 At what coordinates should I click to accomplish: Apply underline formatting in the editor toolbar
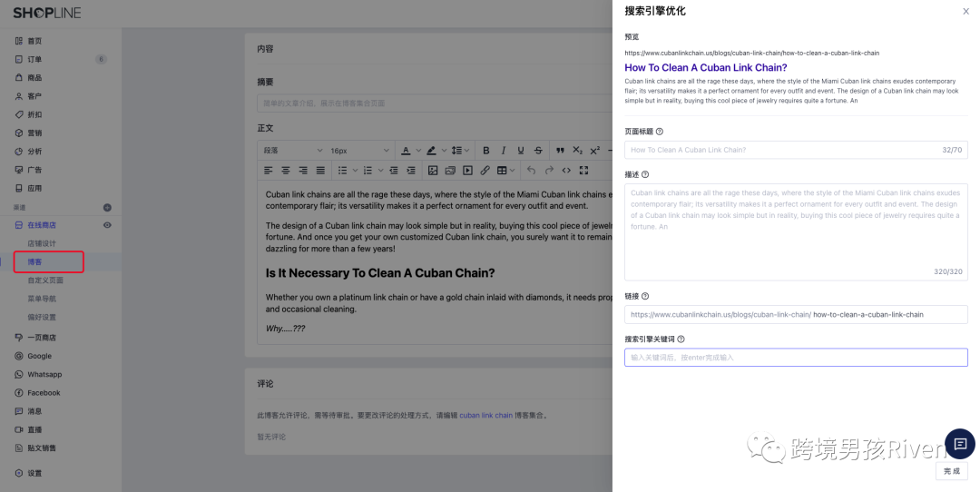click(x=521, y=151)
